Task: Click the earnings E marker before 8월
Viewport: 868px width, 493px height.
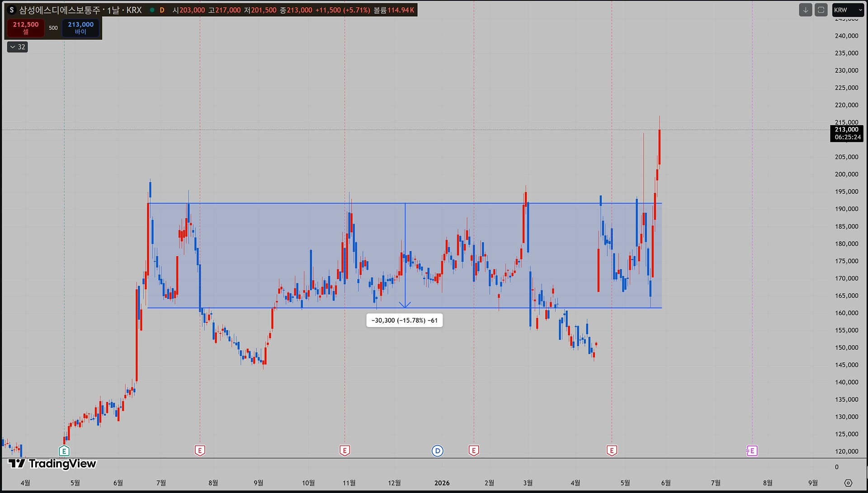Action: 200,451
